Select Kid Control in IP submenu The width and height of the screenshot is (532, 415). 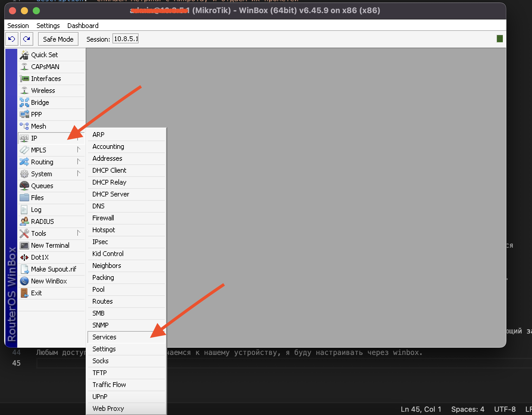(126, 254)
